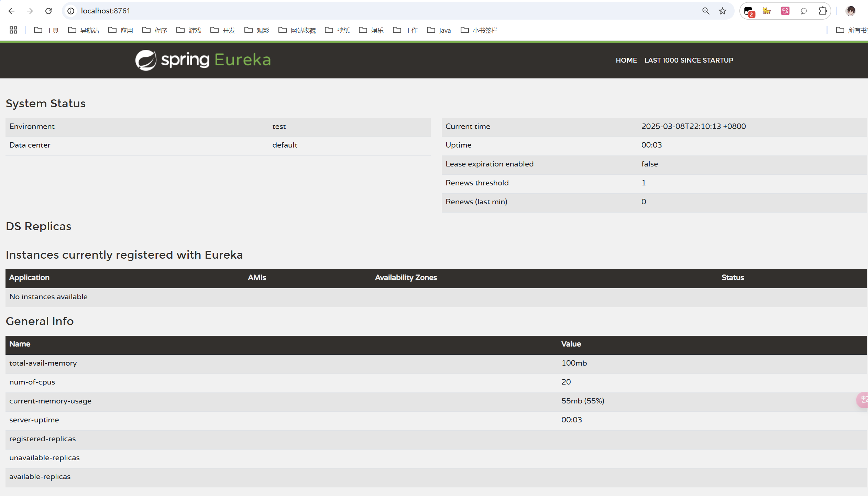Screen dimensions: 868x496
Task: Open the user profile avatar
Action: pyautogui.click(x=851, y=11)
